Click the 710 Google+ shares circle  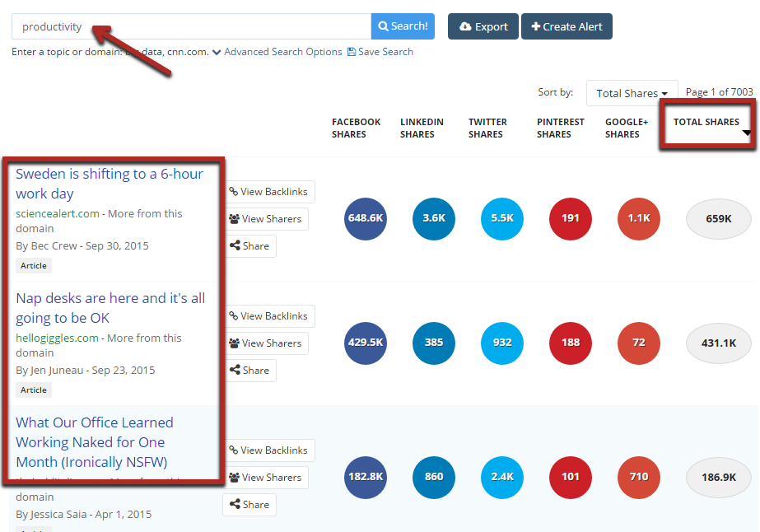tap(639, 477)
